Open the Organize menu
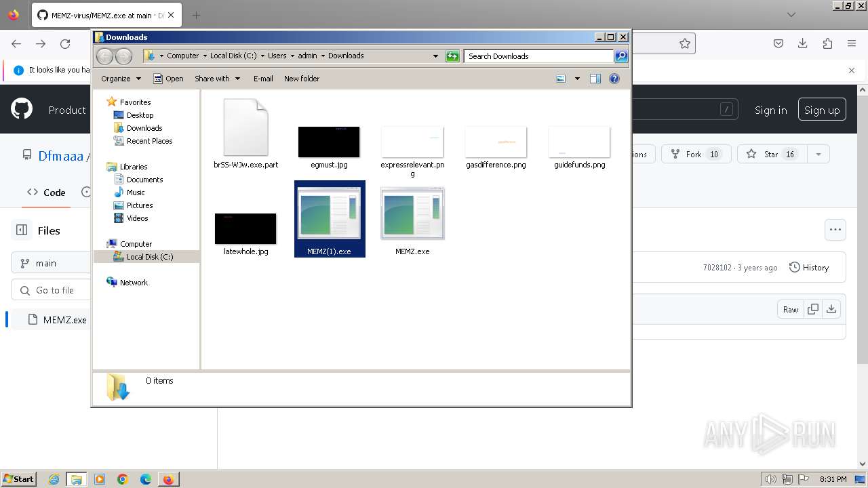 pyautogui.click(x=121, y=79)
